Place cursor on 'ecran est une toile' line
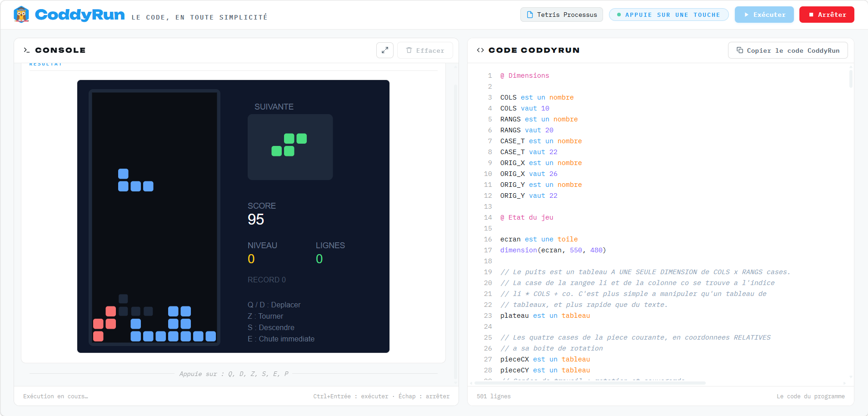Image resolution: width=868 pixels, height=416 pixels. pos(539,239)
